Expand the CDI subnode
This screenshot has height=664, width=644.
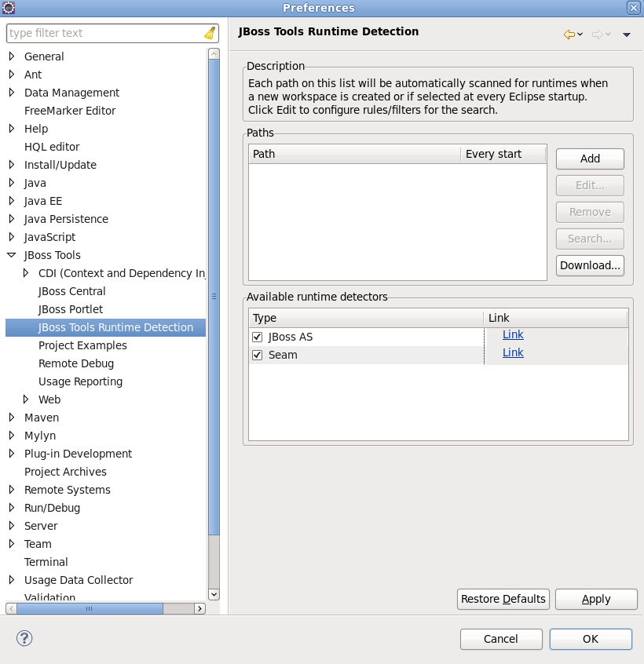coord(26,273)
